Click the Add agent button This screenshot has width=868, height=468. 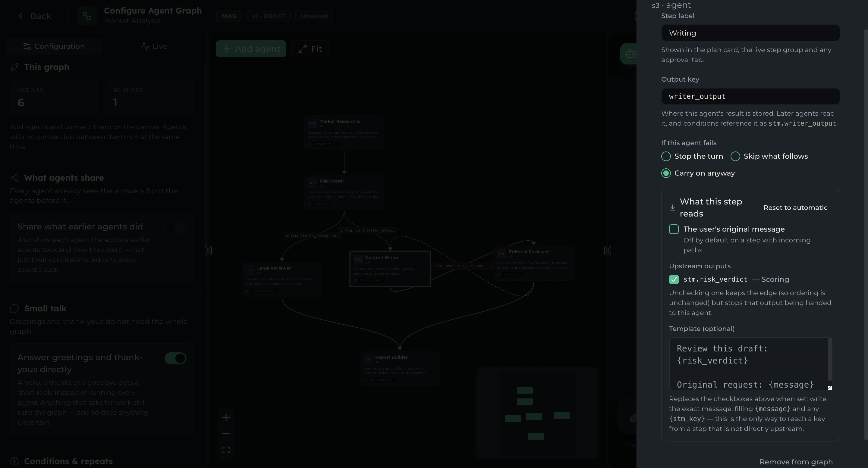point(251,49)
